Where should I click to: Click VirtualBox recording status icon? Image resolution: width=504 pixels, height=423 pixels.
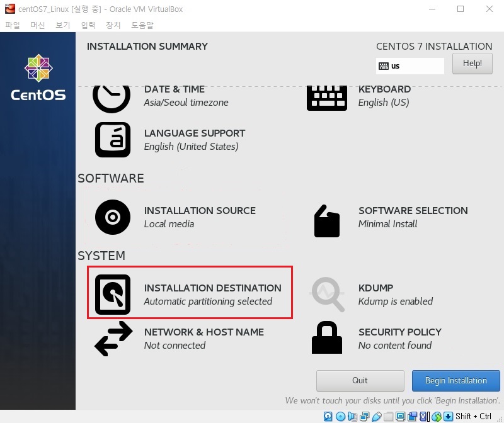(412, 417)
